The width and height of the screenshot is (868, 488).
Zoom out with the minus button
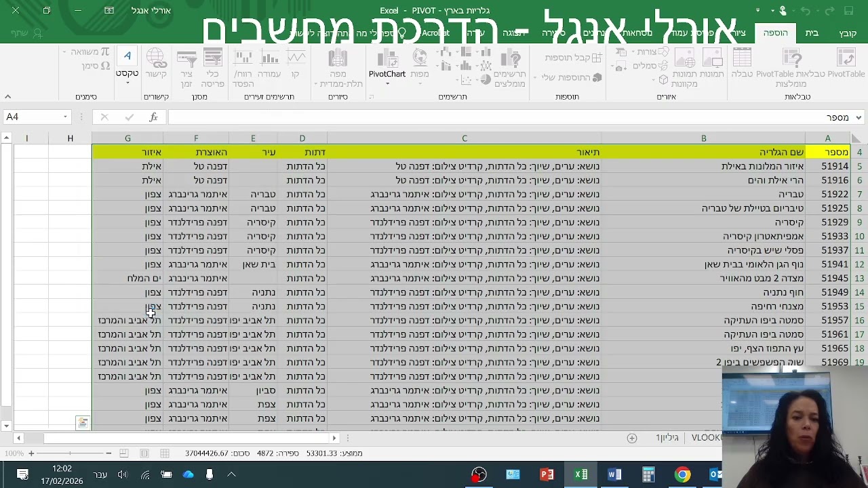click(108, 453)
